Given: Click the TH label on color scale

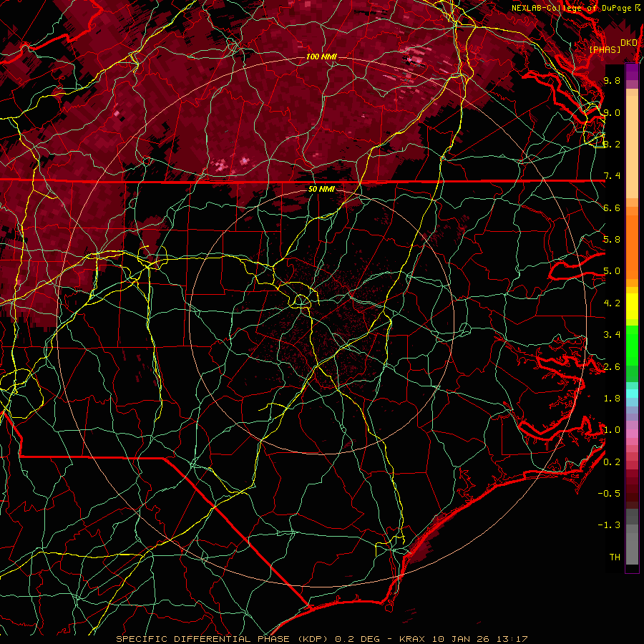Looking at the screenshot, I should coord(615,557).
